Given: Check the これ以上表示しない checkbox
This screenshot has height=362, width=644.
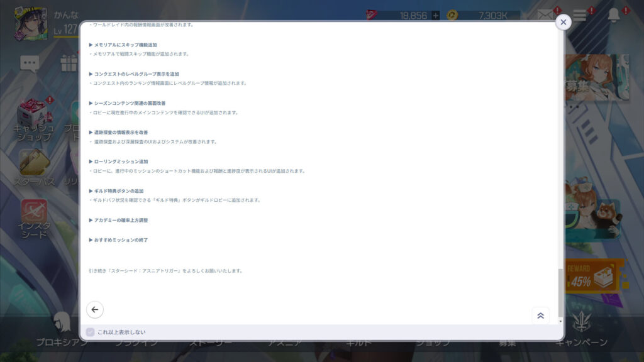Looking at the screenshot, I should (90, 332).
